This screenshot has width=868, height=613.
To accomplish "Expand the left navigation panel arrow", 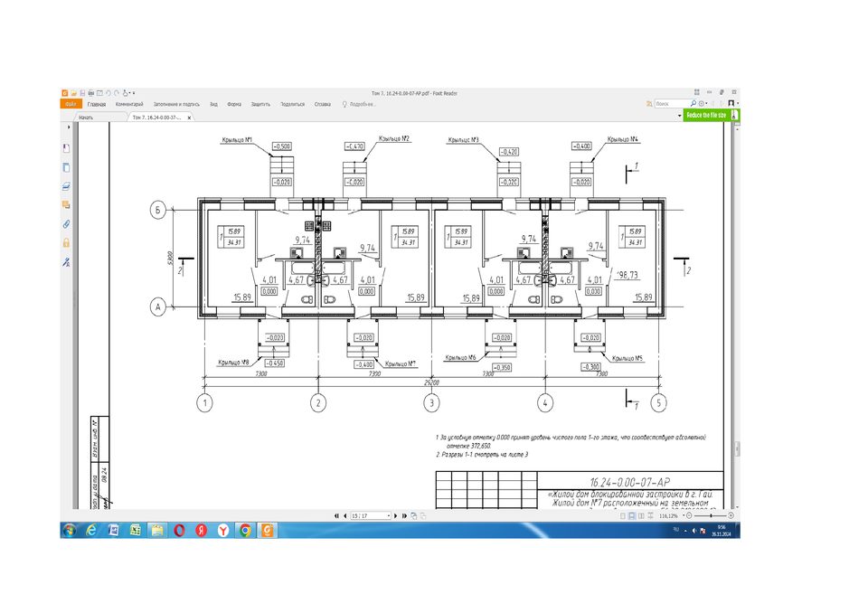I will pos(69,127).
